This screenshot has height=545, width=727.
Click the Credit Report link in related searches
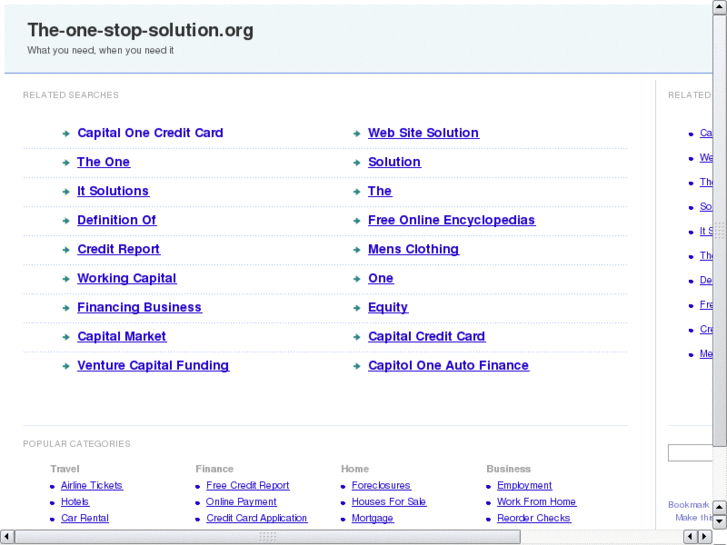tap(119, 250)
